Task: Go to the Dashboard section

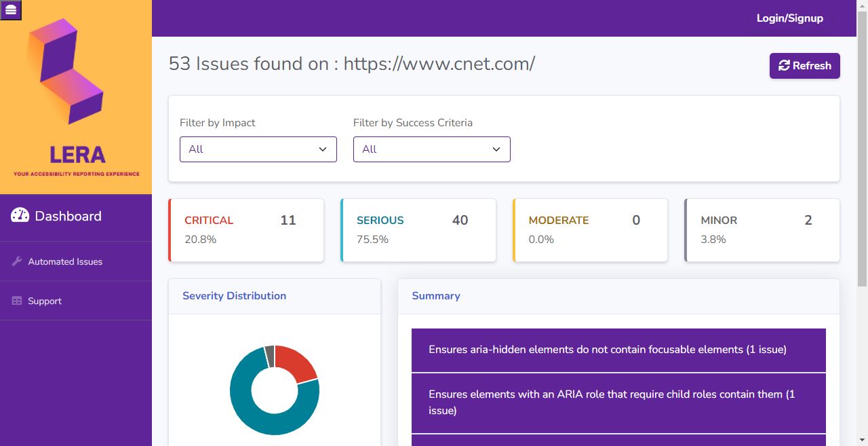Action: pyautogui.click(x=68, y=216)
